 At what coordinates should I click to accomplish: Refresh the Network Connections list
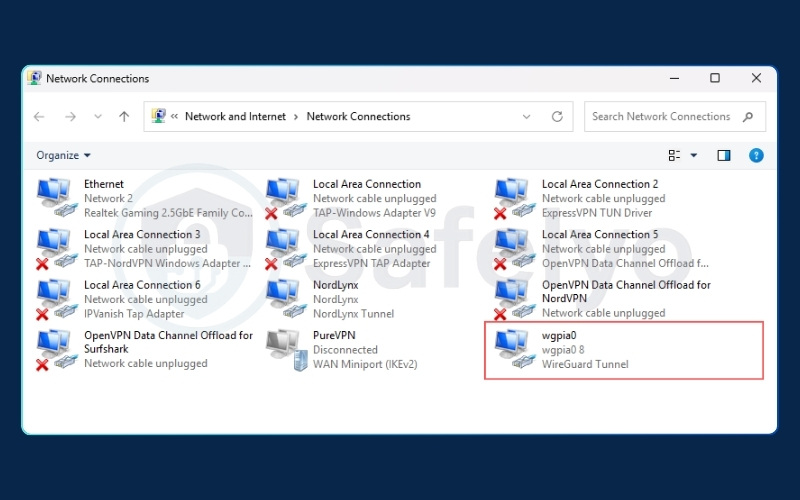[x=557, y=116]
